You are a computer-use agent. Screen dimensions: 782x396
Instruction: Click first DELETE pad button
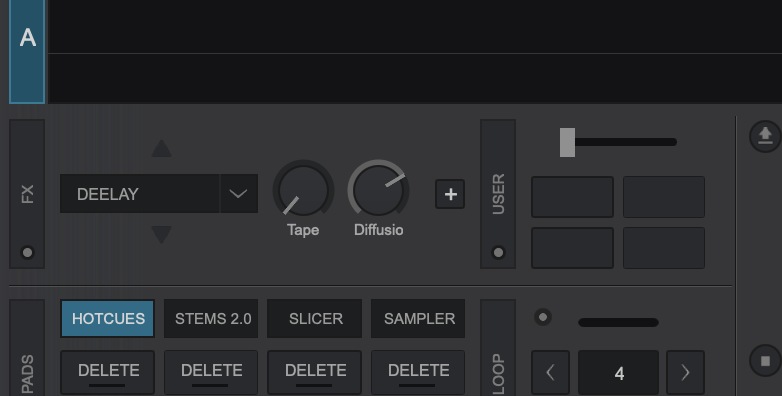108,372
